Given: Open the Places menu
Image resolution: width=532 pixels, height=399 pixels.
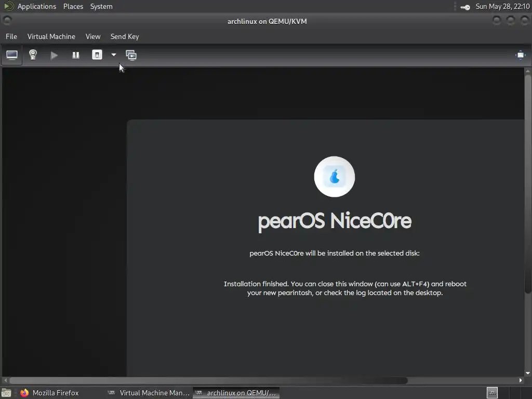Looking at the screenshot, I should [73, 6].
